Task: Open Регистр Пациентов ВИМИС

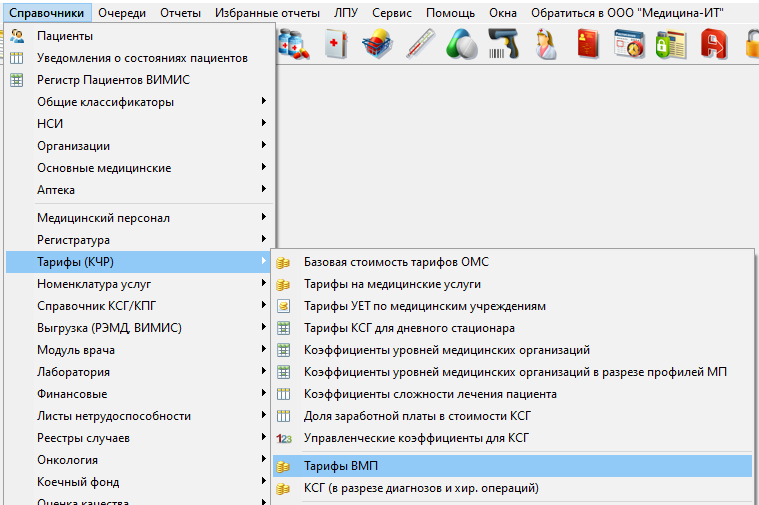Action: [113, 80]
